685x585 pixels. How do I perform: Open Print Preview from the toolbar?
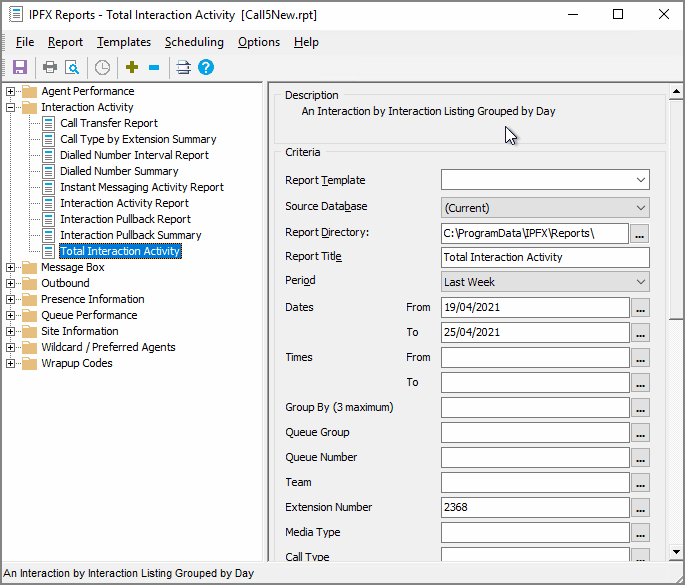[72, 67]
